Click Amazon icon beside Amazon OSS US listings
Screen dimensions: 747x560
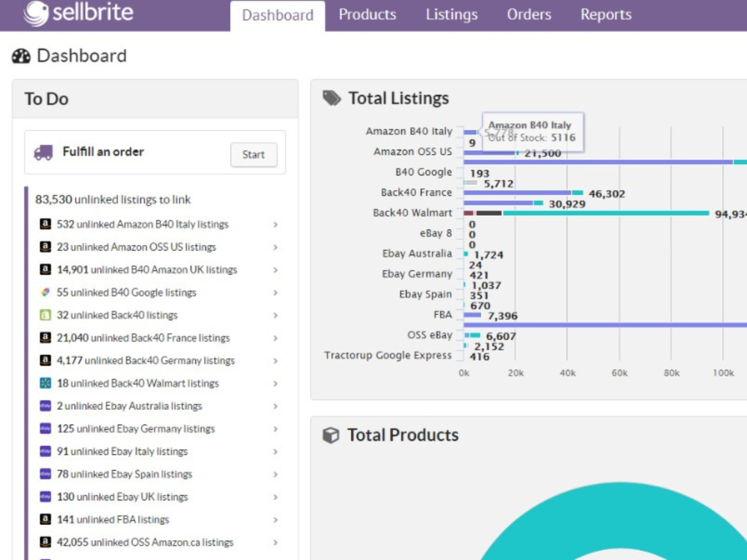tap(46, 246)
